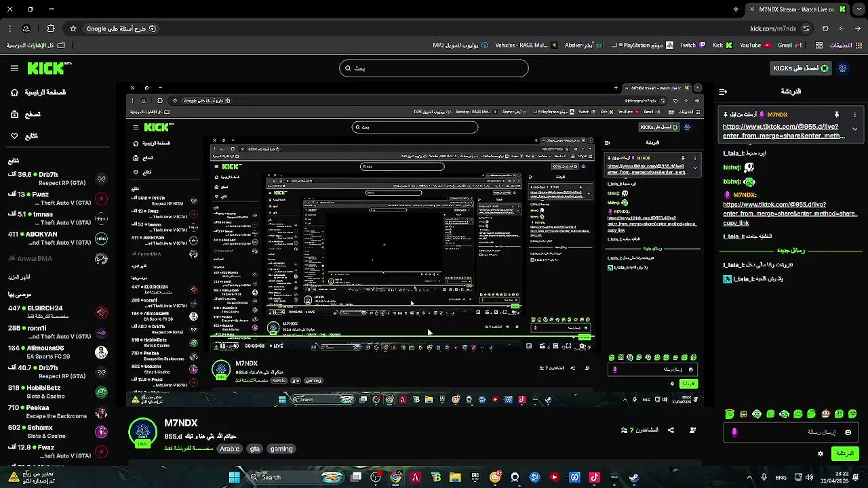This screenshot has width=868, height=488.
Task: Open the YouTube bookmark
Action: point(755,45)
